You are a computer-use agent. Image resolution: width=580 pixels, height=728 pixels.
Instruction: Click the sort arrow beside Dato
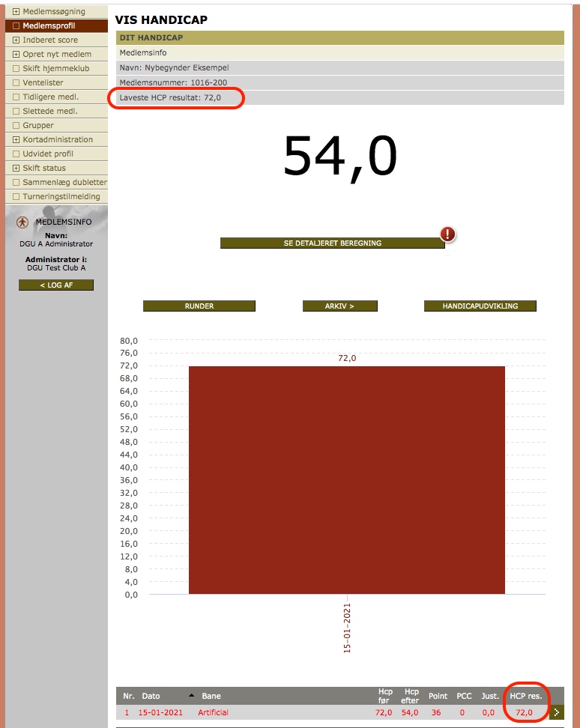point(190,696)
